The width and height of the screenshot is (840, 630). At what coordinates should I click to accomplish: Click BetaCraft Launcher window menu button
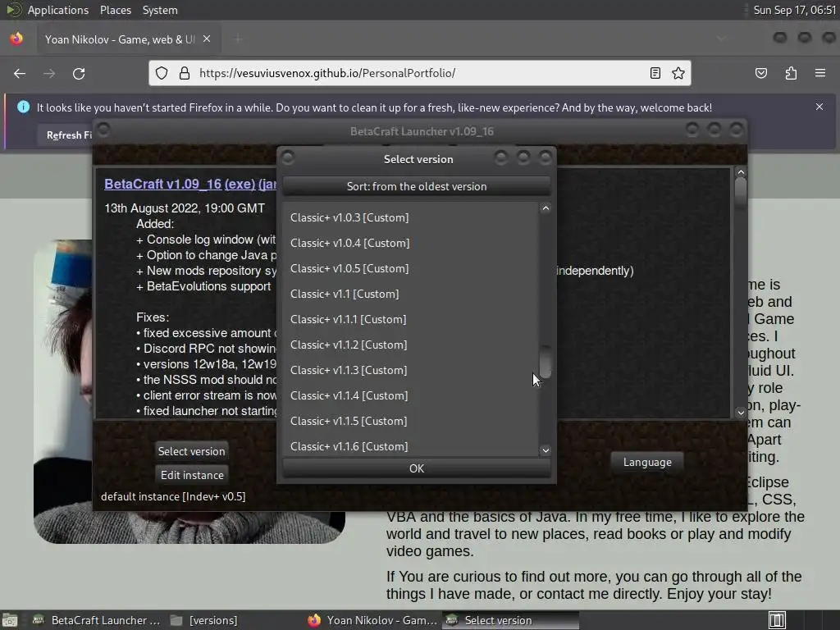[103, 130]
